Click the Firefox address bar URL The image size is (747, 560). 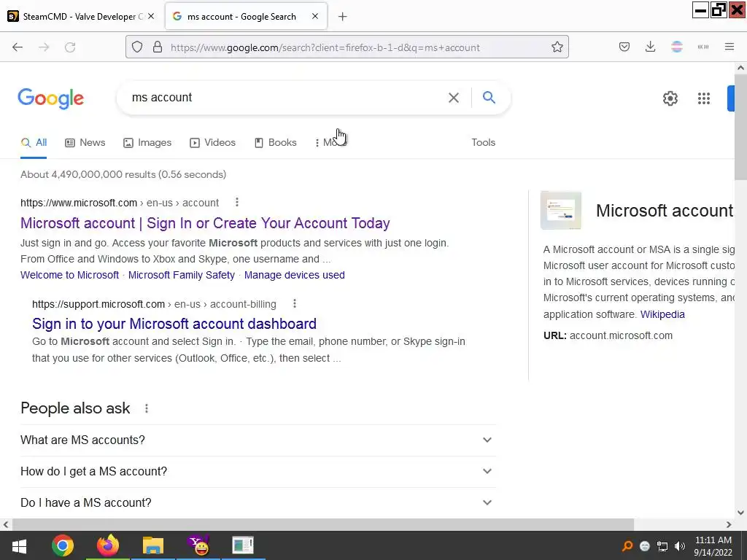pyautogui.click(x=325, y=47)
